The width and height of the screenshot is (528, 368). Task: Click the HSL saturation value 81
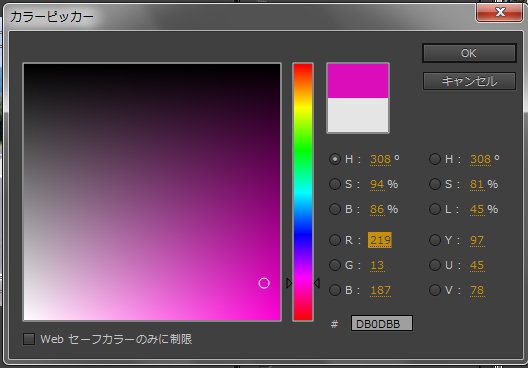pyautogui.click(x=477, y=184)
